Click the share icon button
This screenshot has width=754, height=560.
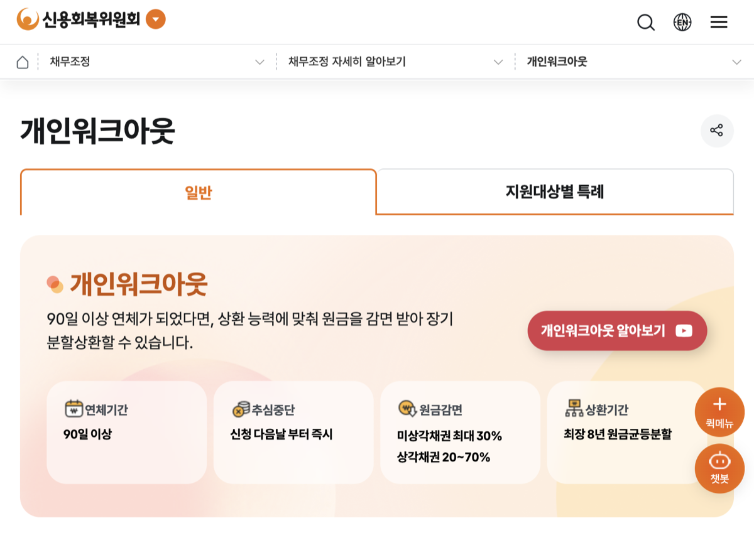pyautogui.click(x=717, y=131)
